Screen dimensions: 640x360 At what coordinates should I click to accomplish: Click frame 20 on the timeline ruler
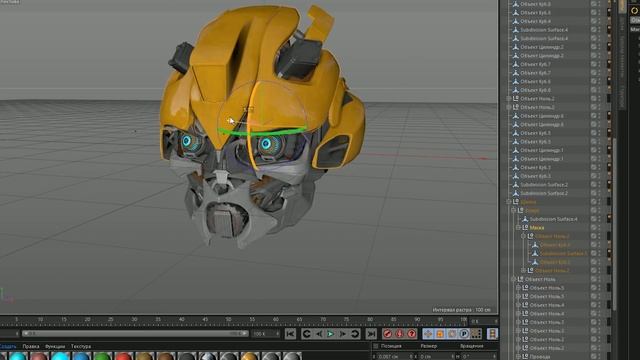coord(87,320)
